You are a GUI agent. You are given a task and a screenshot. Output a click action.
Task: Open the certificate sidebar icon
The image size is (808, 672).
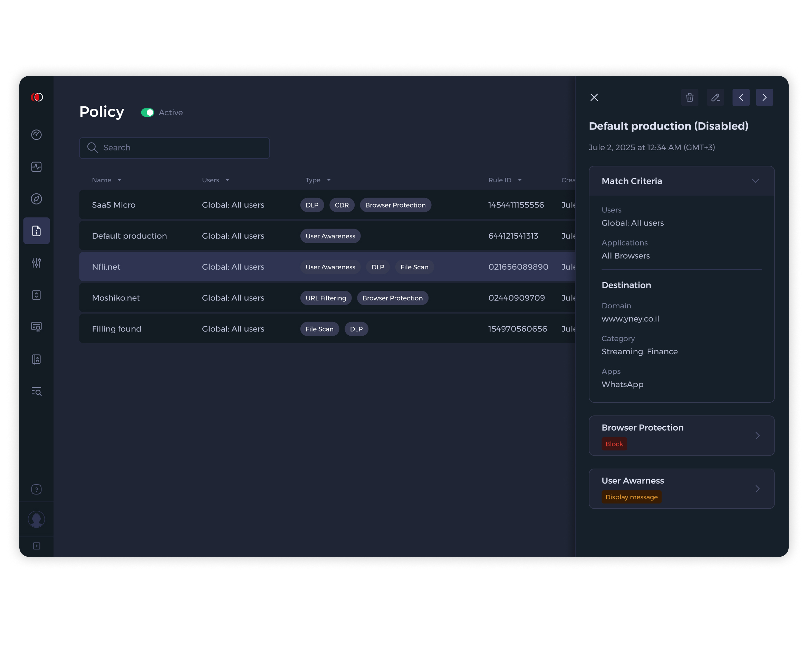[37, 327]
